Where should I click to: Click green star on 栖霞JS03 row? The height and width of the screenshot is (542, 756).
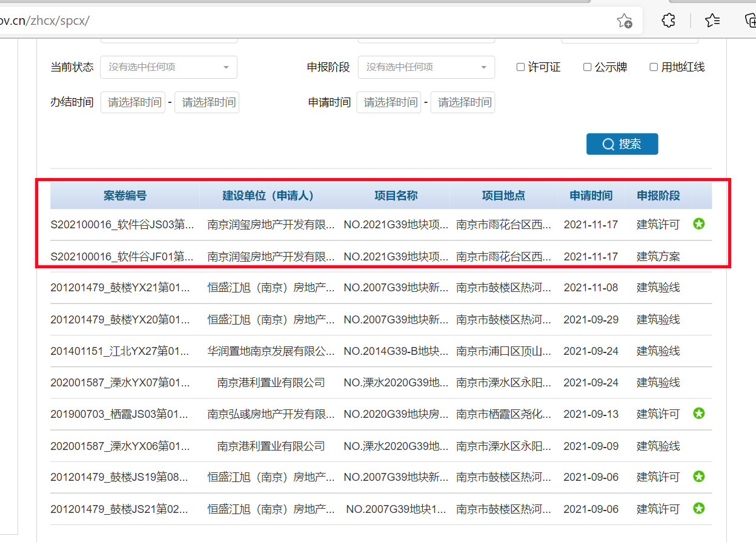click(699, 414)
